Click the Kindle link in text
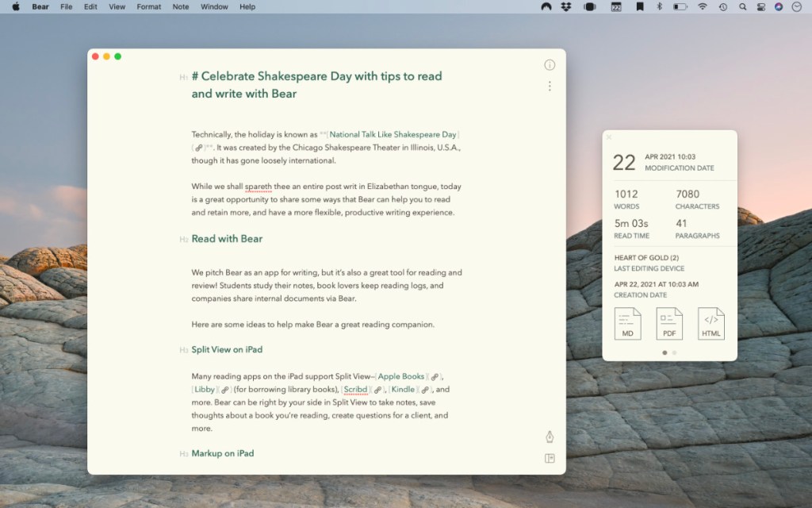The width and height of the screenshot is (812, 508). tap(403, 390)
